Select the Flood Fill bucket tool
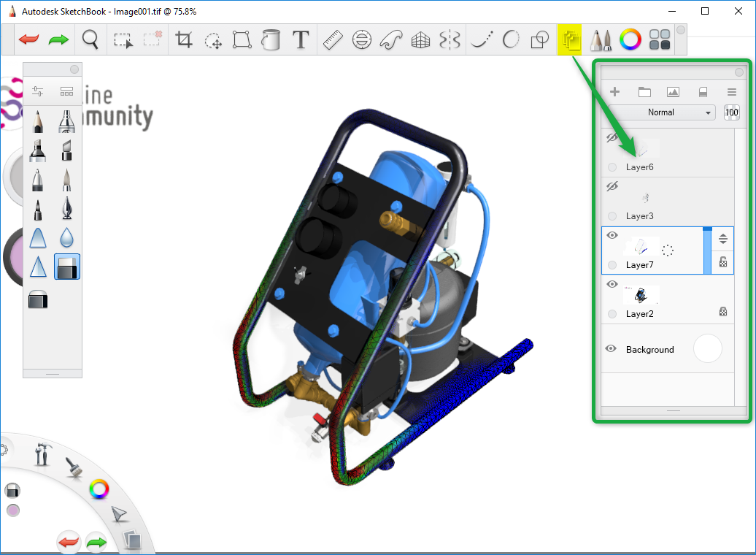The height and width of the screenshot is (555, 756). (x=271, y=39)
